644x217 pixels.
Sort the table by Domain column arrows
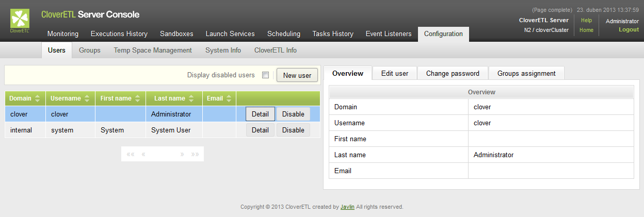pos(37,98)
